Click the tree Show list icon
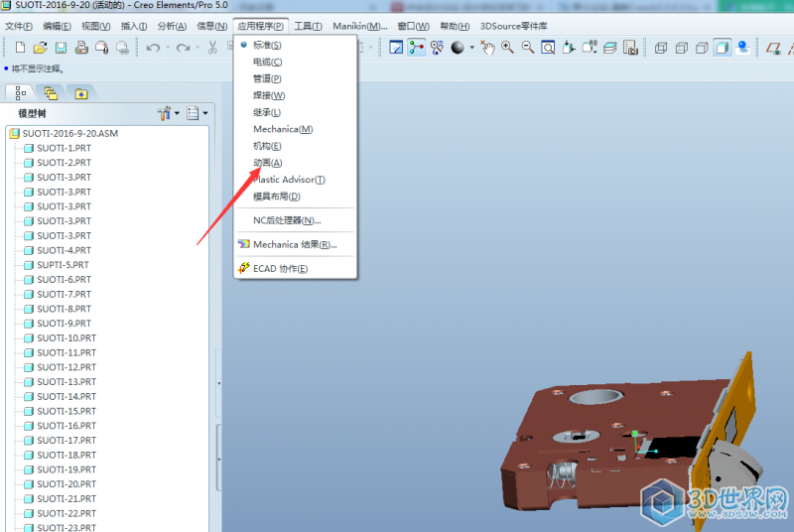Image resolution: width=794 pixels, height=532 pixels. 193,113
